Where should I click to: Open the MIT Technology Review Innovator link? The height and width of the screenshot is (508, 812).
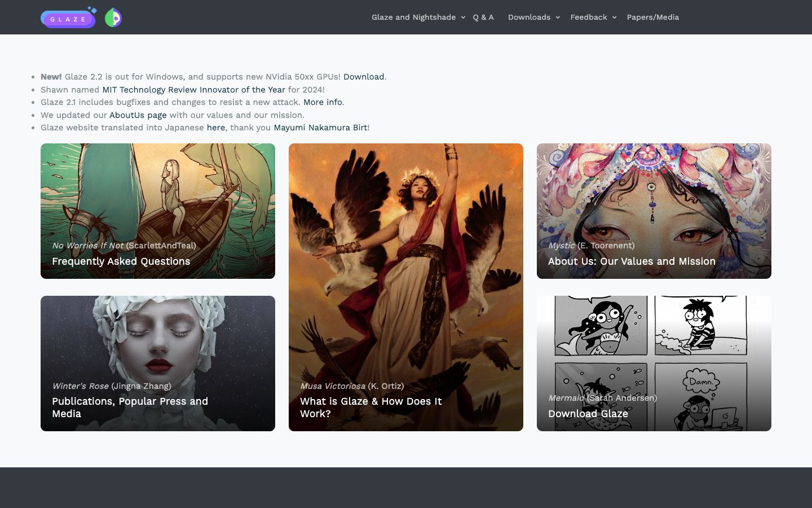193,90
